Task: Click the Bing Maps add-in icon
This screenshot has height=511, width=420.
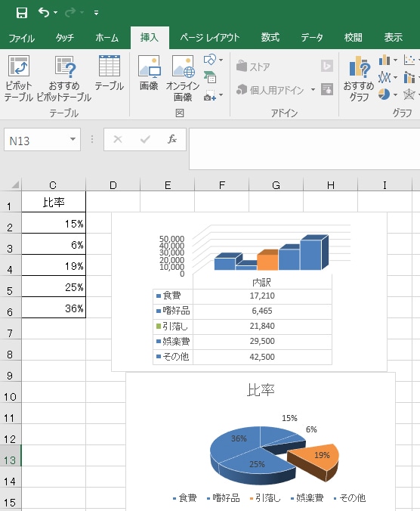Action: (x=327, y=66)
